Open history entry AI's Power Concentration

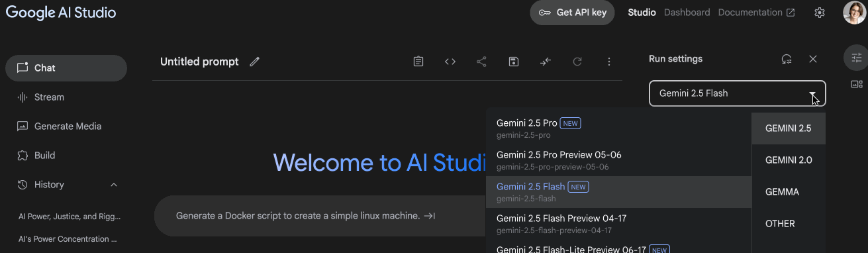click(68, 238)
